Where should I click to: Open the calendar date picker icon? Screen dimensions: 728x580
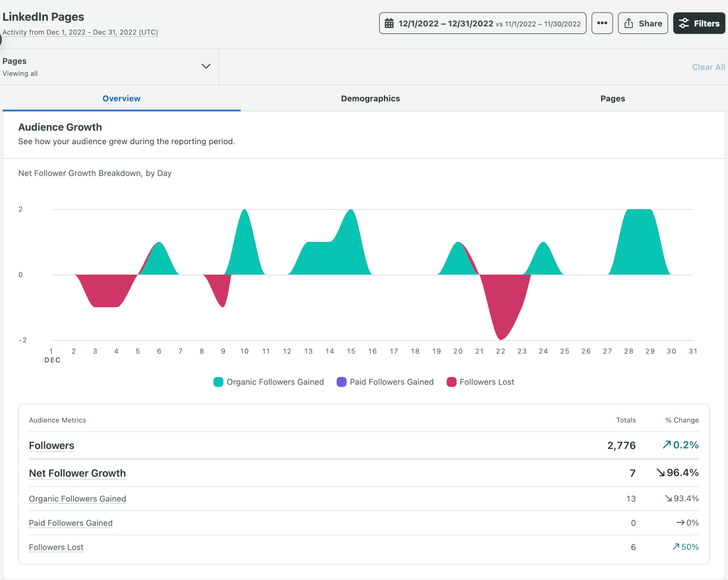(x=390, y=23)
